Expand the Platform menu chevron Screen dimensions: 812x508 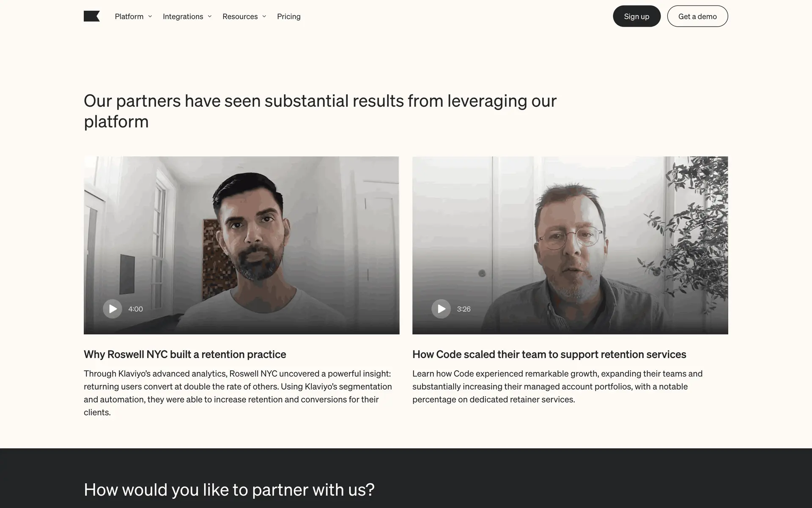point(150,17)
